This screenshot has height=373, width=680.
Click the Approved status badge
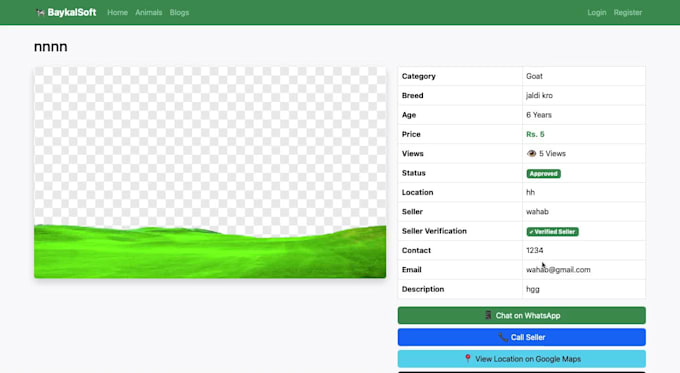tap(543, 173)
